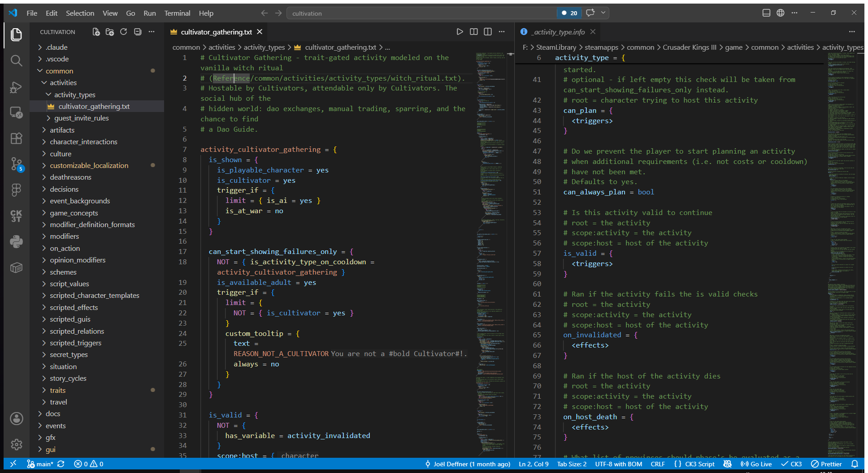
Task: Open the Python activity bar icon
Action: click(x=16, y=242)
